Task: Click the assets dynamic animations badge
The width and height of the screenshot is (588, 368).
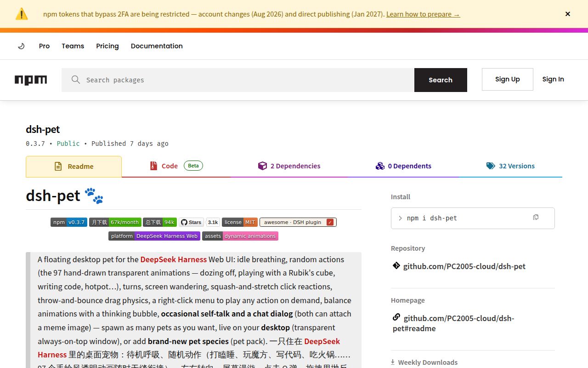Action: pos(240,236)
